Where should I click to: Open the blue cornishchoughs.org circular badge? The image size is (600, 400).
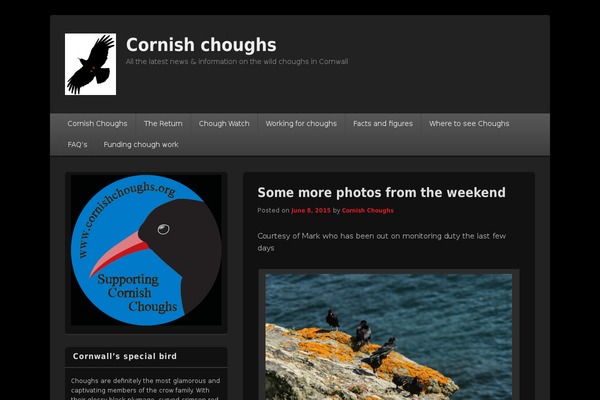[146, 250]
